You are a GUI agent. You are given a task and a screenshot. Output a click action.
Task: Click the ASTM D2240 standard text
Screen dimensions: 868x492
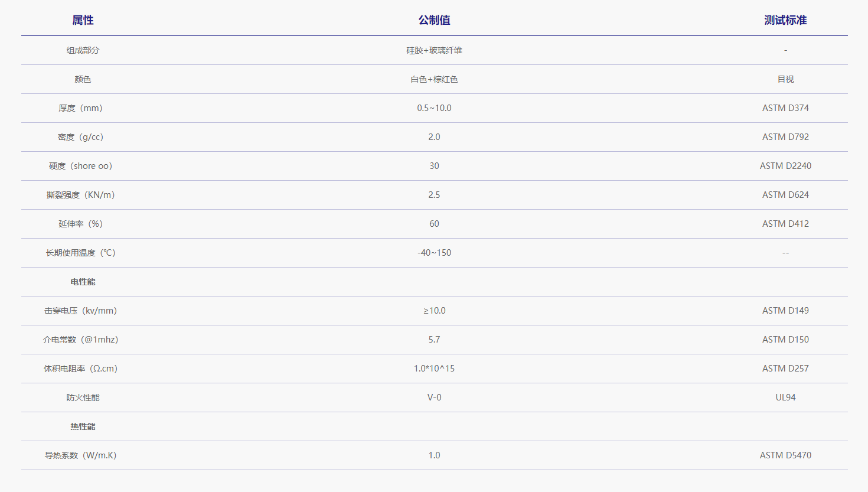coord(785,166)
